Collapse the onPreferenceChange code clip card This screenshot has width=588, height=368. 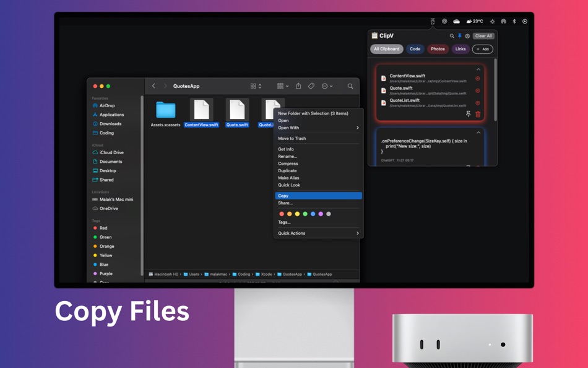pyautogui.click(x=478, y=133)
